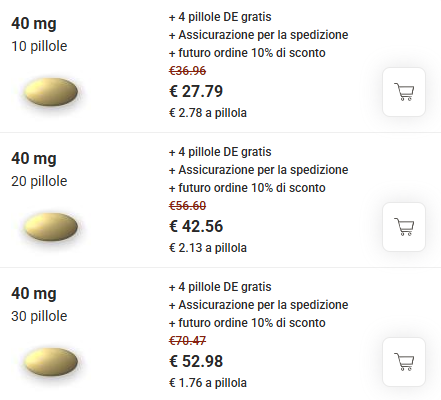
Task: Click the pill image for 30 pillole
Action: (x=51, y=362)
